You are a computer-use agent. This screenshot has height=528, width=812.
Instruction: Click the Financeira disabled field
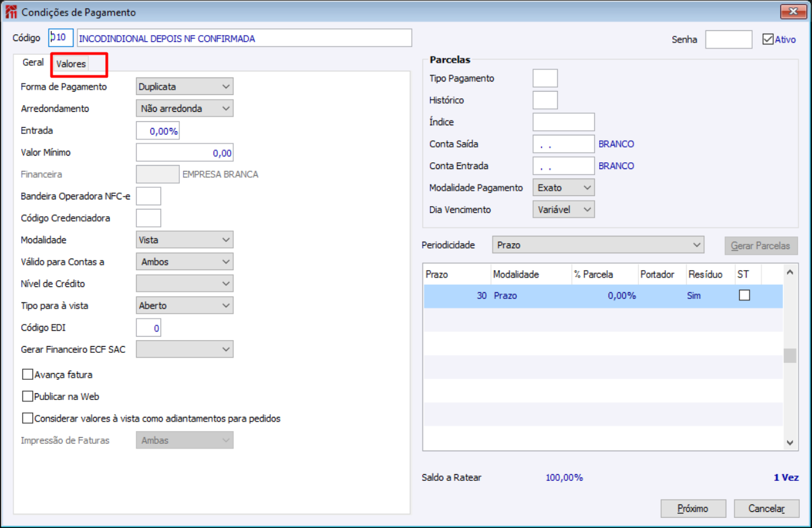coord(158,174)
